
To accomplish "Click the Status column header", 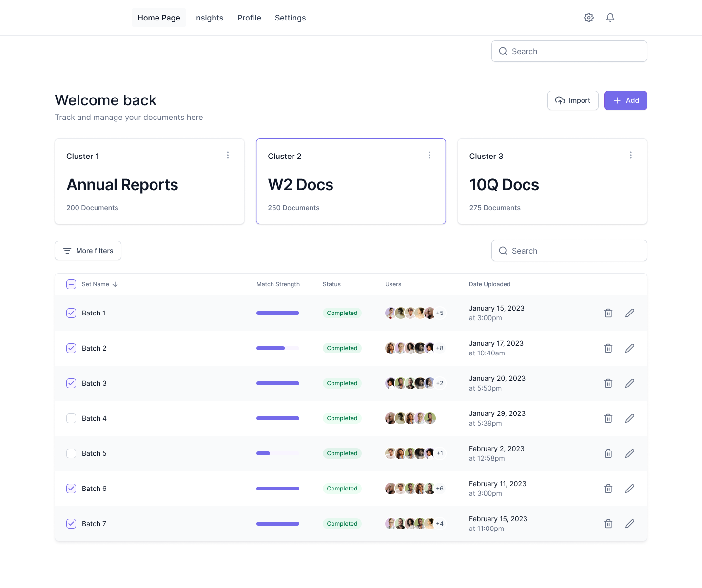I will [331, 284].
